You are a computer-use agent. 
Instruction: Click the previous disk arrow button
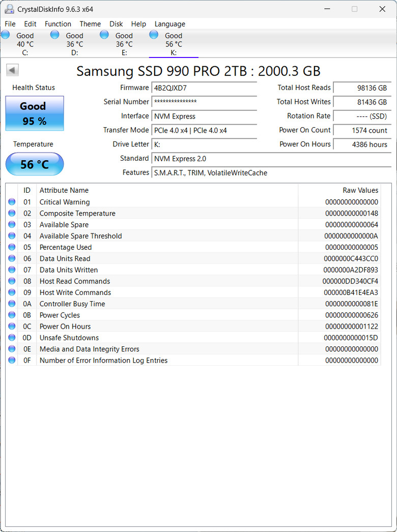12,70
